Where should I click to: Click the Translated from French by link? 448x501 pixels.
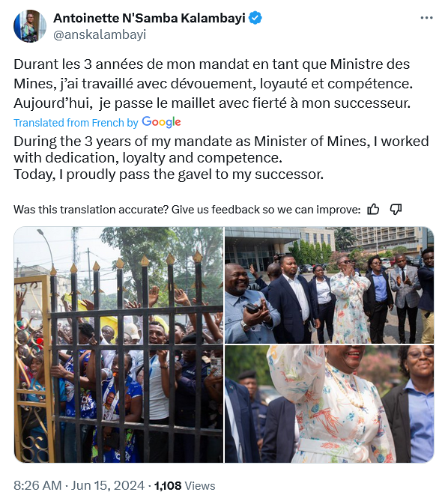coord(76,123)
